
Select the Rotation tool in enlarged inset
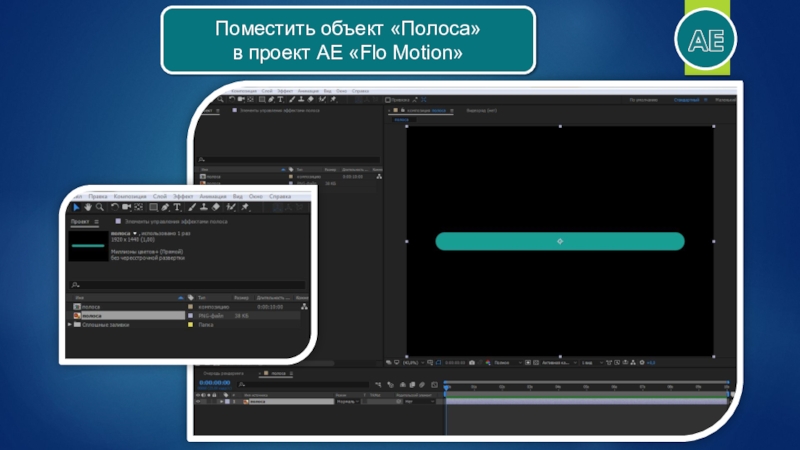point(115,207)
